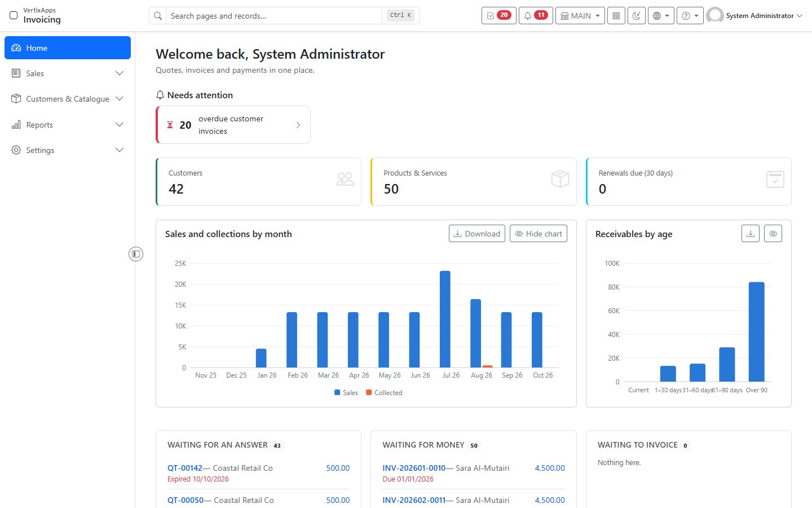
Task: Click the Due 01/01/2026 text
Action: [x=408, y=479]
